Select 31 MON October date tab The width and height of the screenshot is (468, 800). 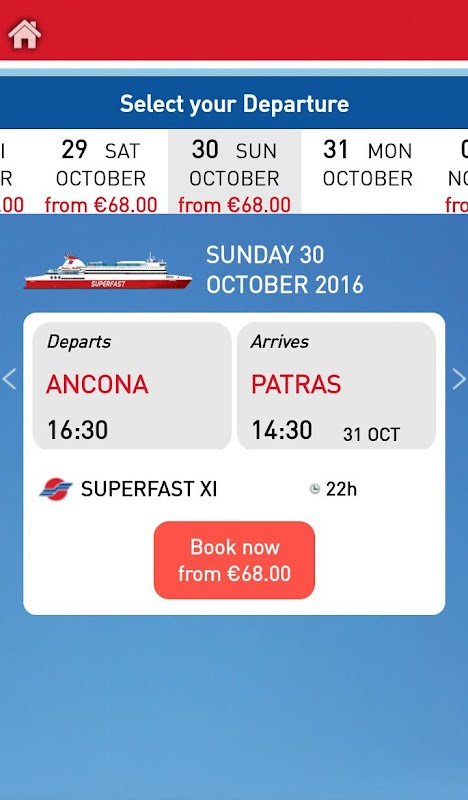[367, 172]
